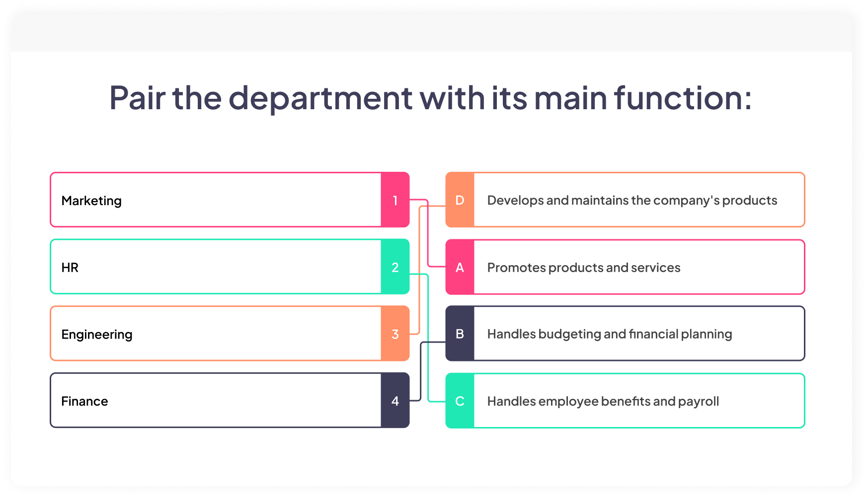The width and height of the screenshot is (868, 498).
Task: Click the dark number 4 badge
Action: pos(395,400)
